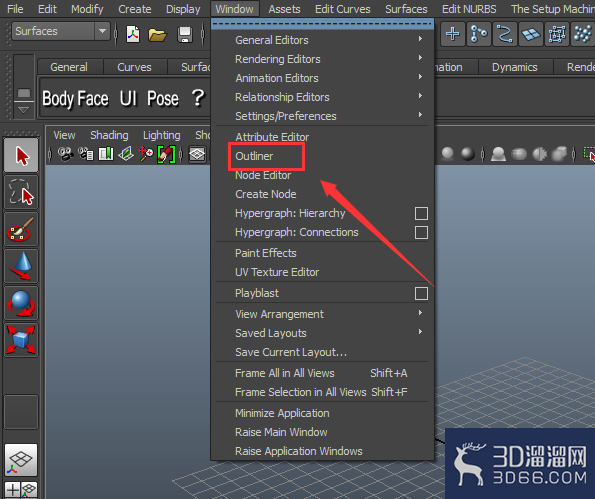595x499 pixels.
Task: Activate the Scale tool cube icon
Action: coord(21,340)
